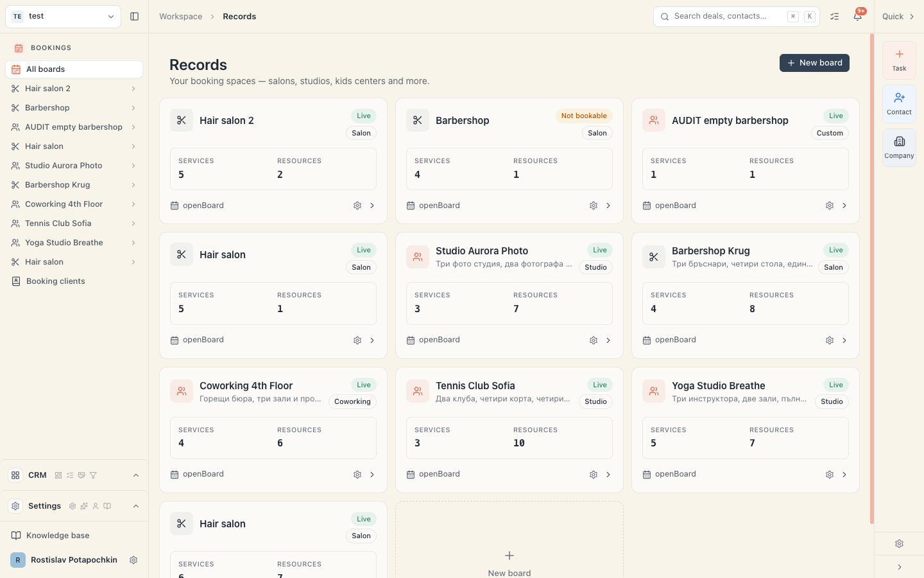Open user settings gear next to Rostislav Potapochkin

coord(133,560)
